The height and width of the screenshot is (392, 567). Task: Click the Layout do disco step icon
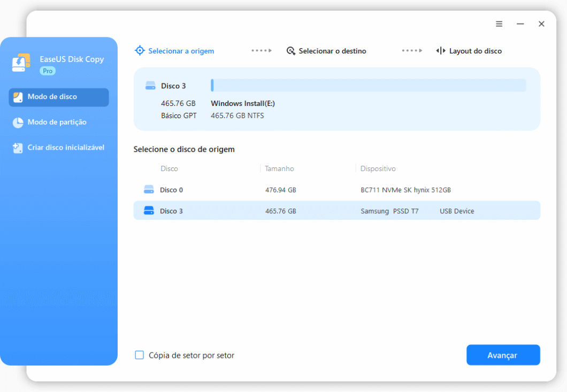[x=440, y=50]
